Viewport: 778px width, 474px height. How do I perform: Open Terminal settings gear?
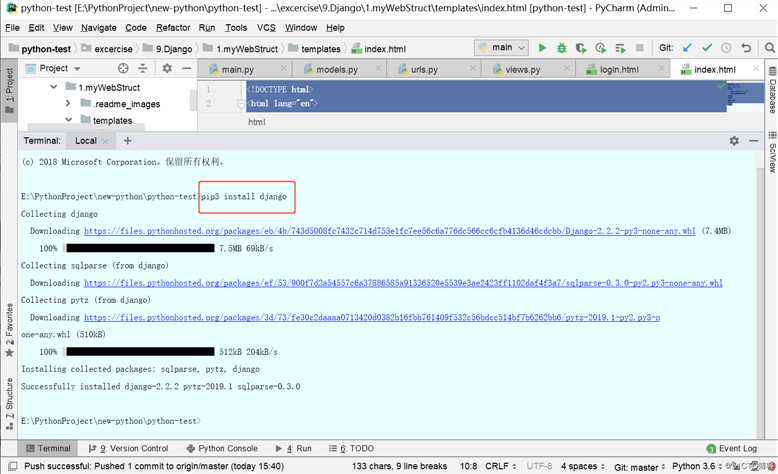pyautogui.click(x=734, y=141)
